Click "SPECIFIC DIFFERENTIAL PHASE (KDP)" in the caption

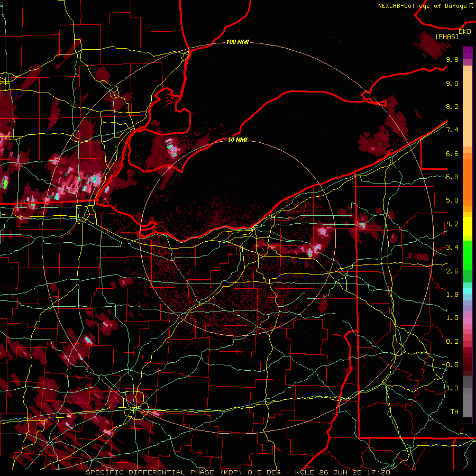[x=165, y=472]
